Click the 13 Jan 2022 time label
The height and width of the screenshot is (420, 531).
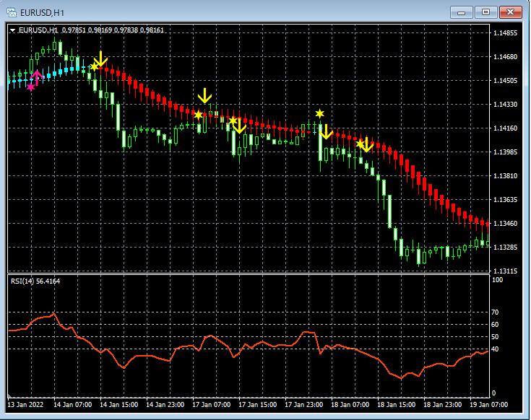point(25,405)
